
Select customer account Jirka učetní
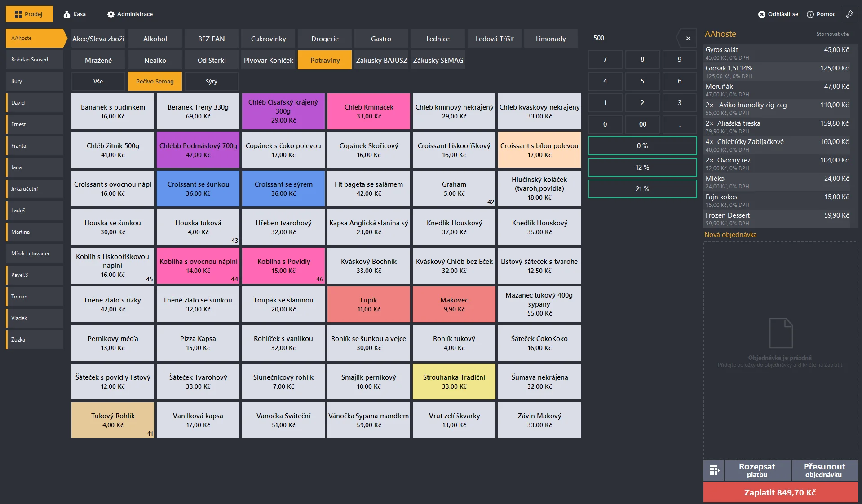click(x=35, y=189)
